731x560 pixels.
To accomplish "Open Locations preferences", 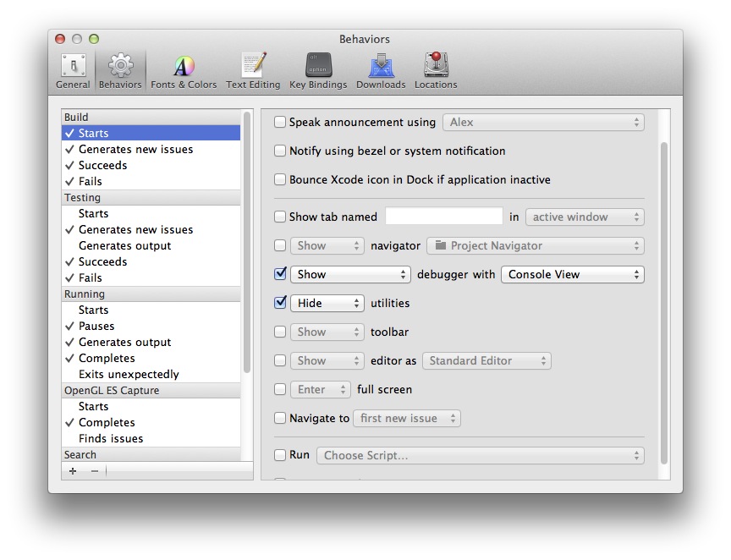I will [x=436, y=71].
